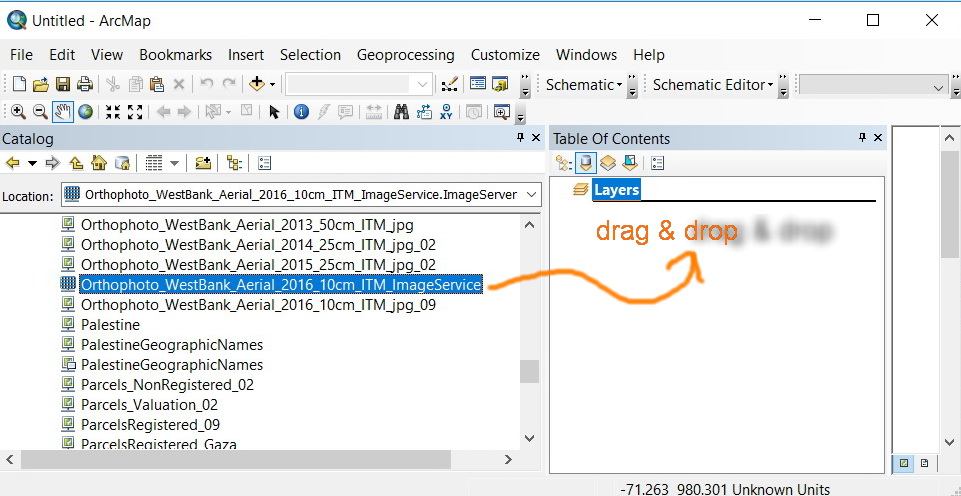The height and width of the screenshot is (496, 961).
Task: Open the Catalog Location dropdown
Action: 531,195
